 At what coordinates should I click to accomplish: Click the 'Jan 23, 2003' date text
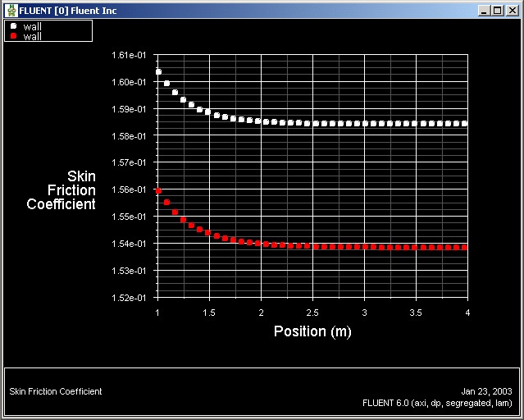486,391
